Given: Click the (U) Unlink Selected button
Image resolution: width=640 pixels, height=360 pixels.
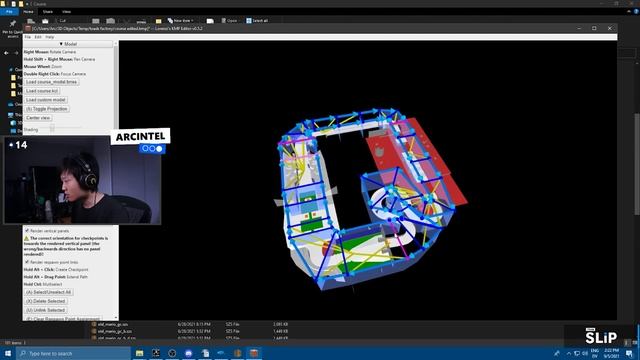Looking at the screenshot, I should (46, 310).
